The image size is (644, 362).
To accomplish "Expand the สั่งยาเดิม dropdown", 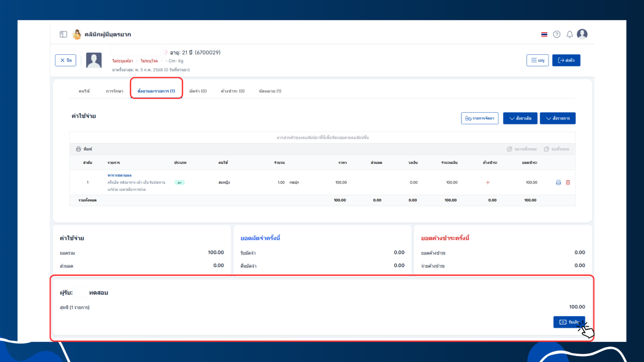I will [x=520, y=118].
